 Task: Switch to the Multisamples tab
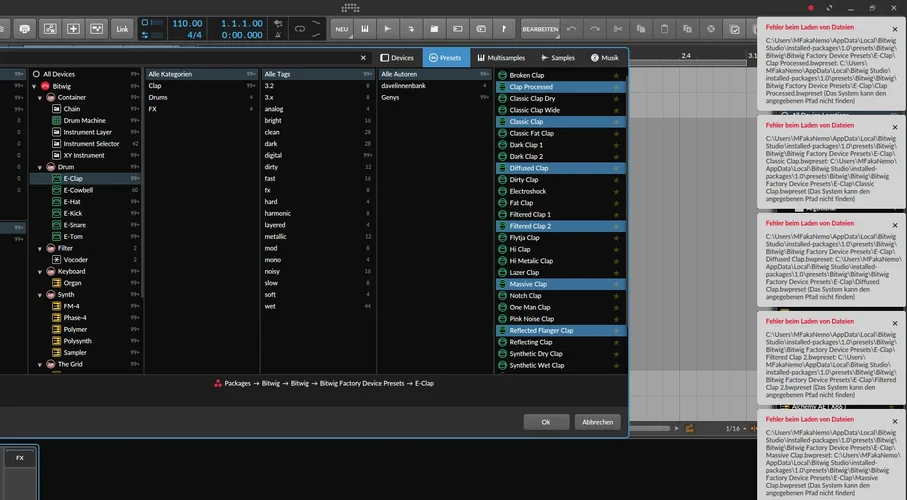tap(501, 58)
